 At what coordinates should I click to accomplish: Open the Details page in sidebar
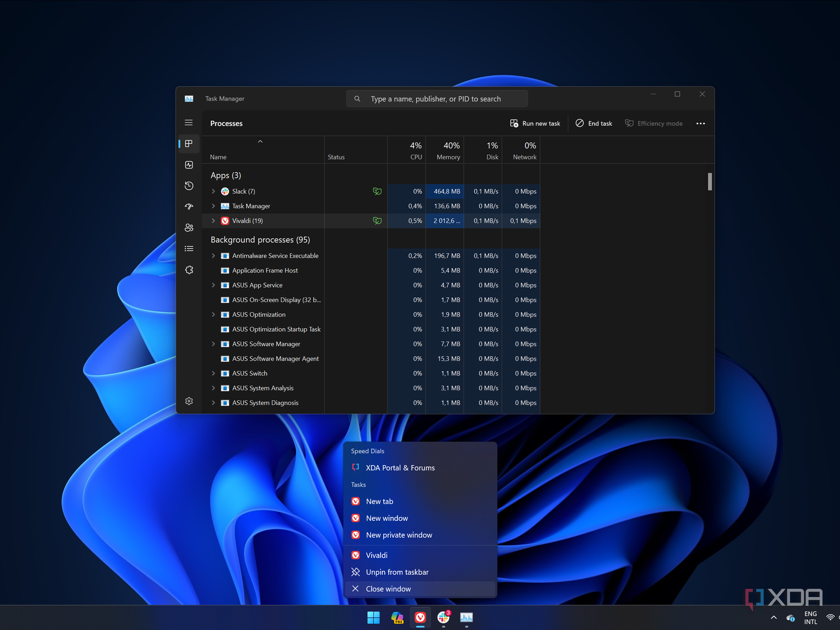tap(189, 249)
